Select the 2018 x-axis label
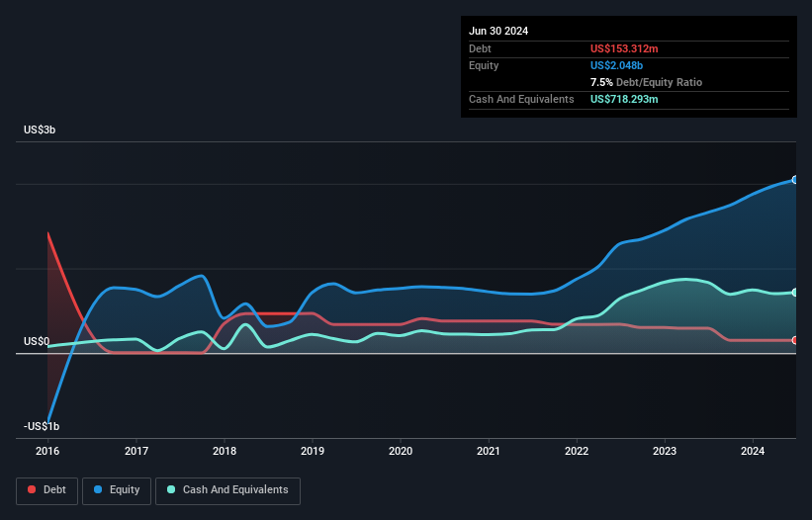Viewport: 812px width, 520px height. pyautogui.click(x=225, y=452)
